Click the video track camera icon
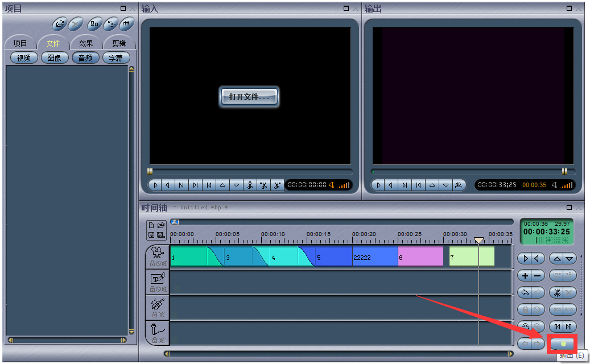 [158, 253]
